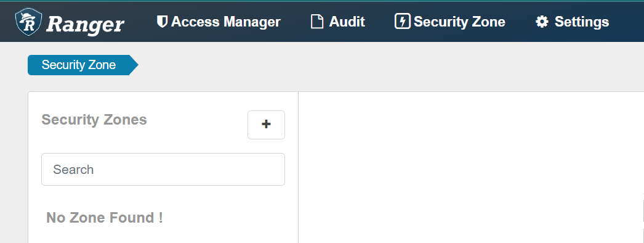Select the Security Zone navigation label

[x=459, y=22]
